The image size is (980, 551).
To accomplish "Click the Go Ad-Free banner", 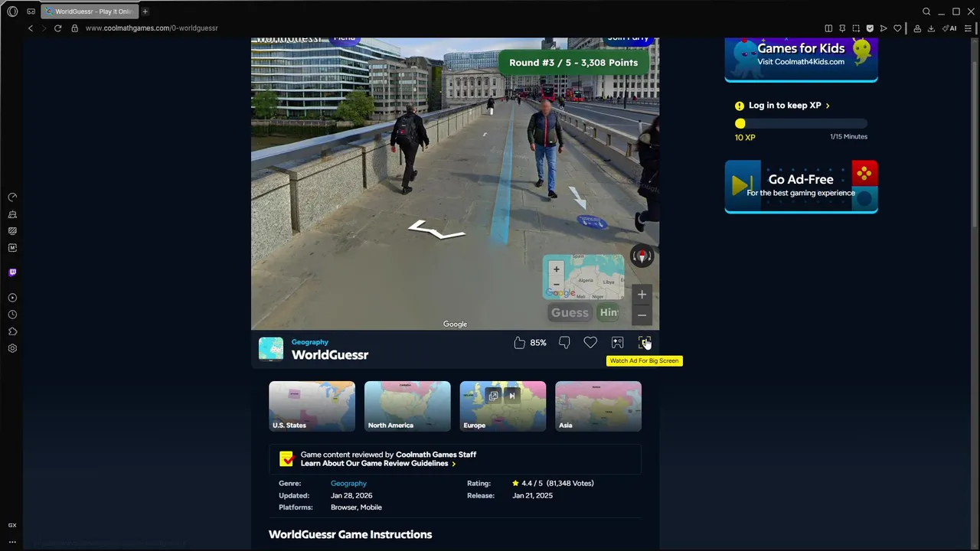I will click(801, 186).
